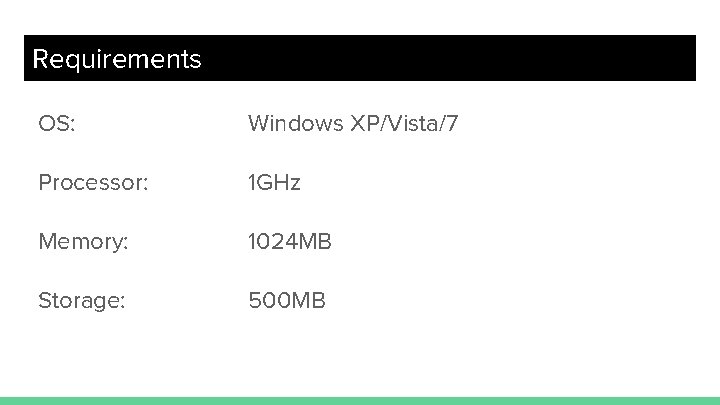
Task: Click the colon after "Processor"
Action: 146,185
